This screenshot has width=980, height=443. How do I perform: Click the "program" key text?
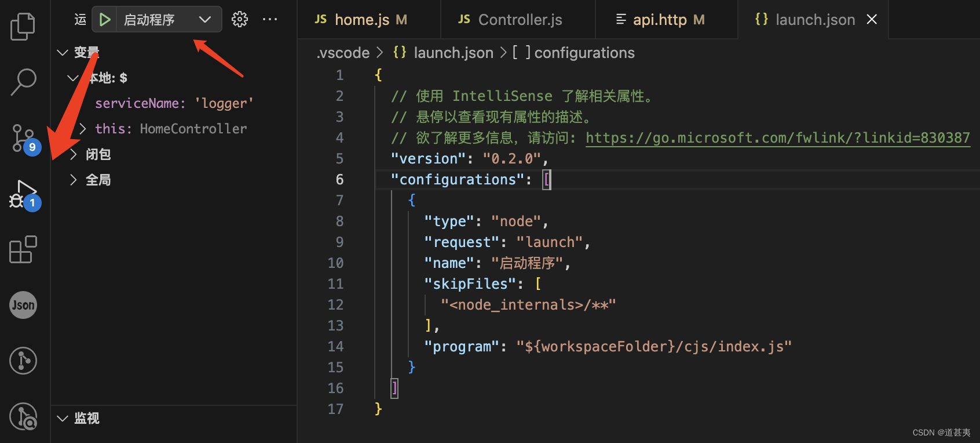[x=462, y=346]
